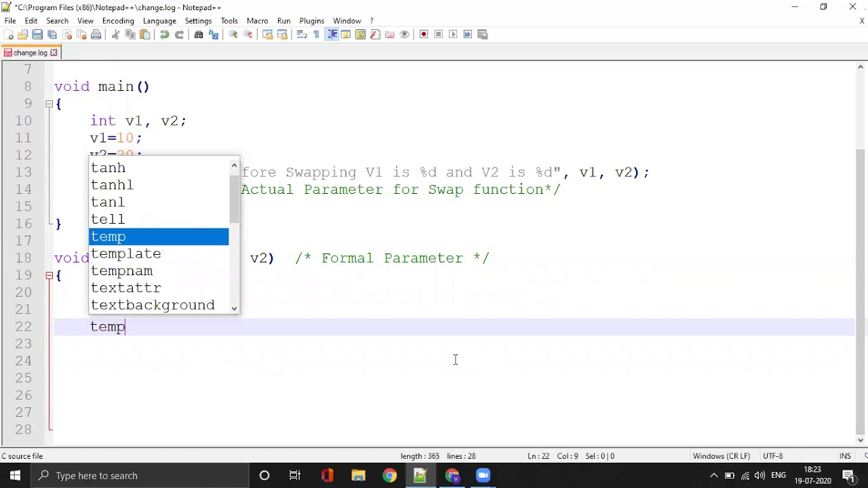Viewport: 868px width, 488px height.
Task: Click the autocomplete list scroll down arrow
Action: (234, 308)
